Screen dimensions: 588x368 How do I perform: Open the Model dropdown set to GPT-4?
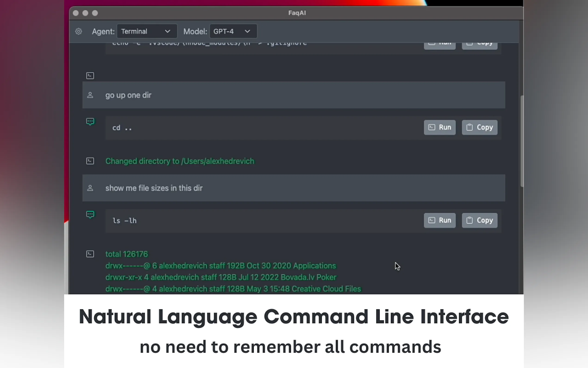[x=233, y=31]
